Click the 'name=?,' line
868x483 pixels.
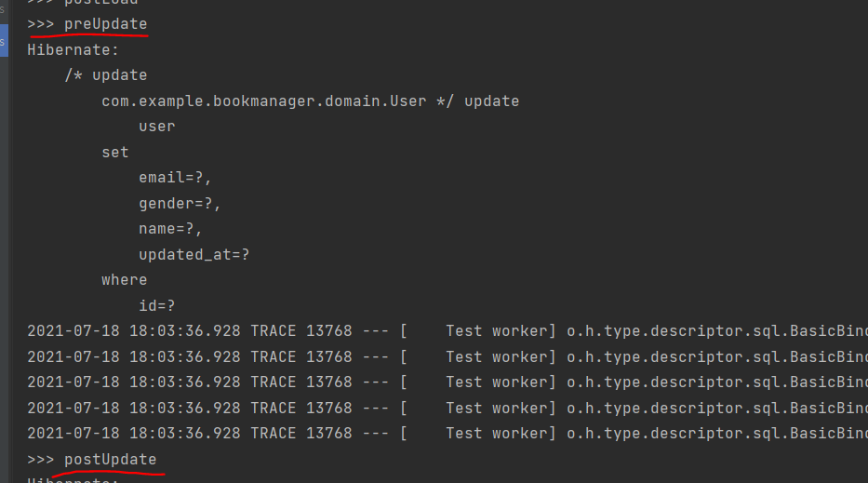coord(170,229)
